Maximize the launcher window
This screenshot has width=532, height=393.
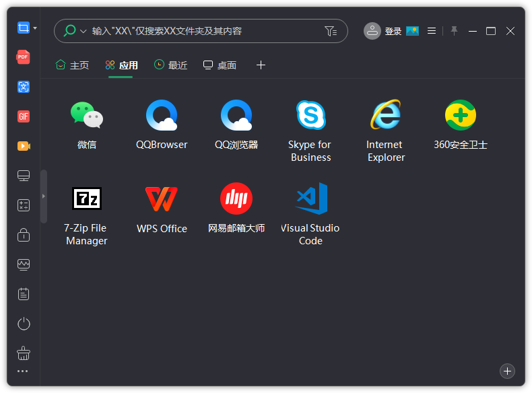(x=491, y=31)
